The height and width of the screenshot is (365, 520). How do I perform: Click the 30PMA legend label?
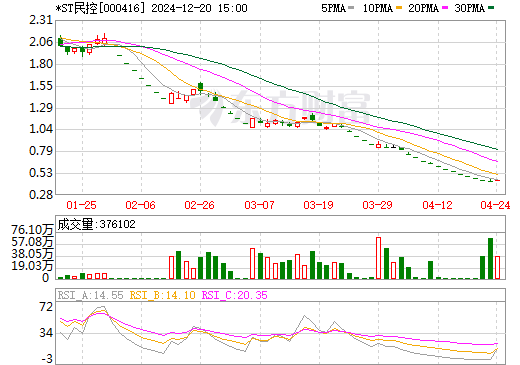click(x=469, y=8)
